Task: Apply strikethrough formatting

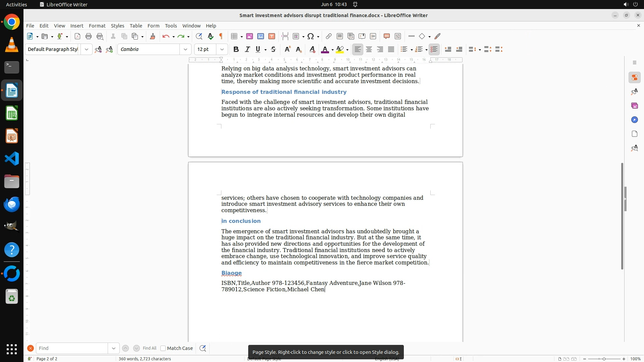Action: 273,50
